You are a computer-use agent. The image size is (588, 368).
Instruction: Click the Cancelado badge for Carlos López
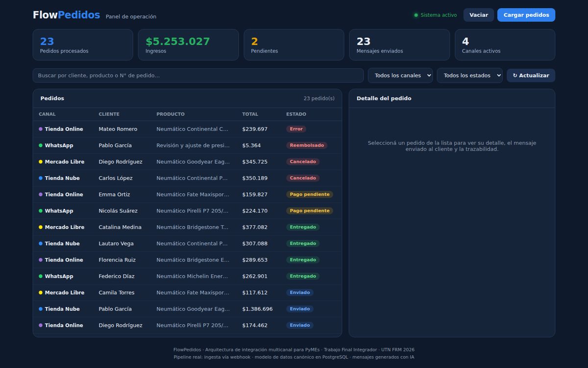303,178
